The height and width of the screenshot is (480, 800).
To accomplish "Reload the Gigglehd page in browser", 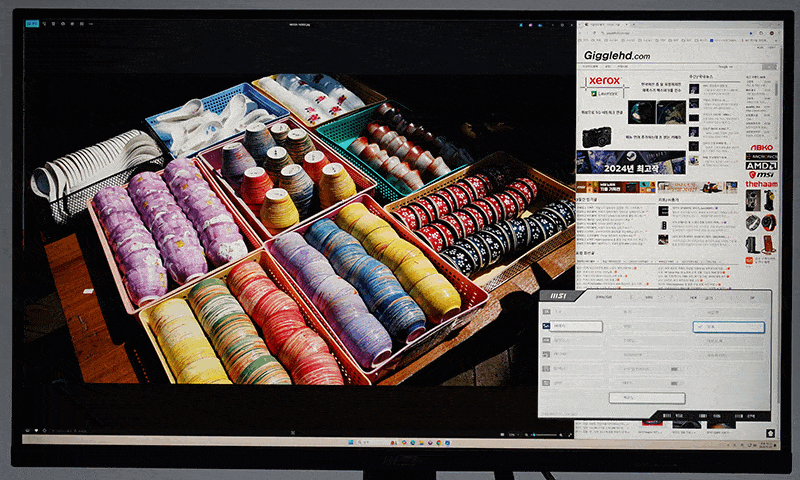I will pos(594,33).
